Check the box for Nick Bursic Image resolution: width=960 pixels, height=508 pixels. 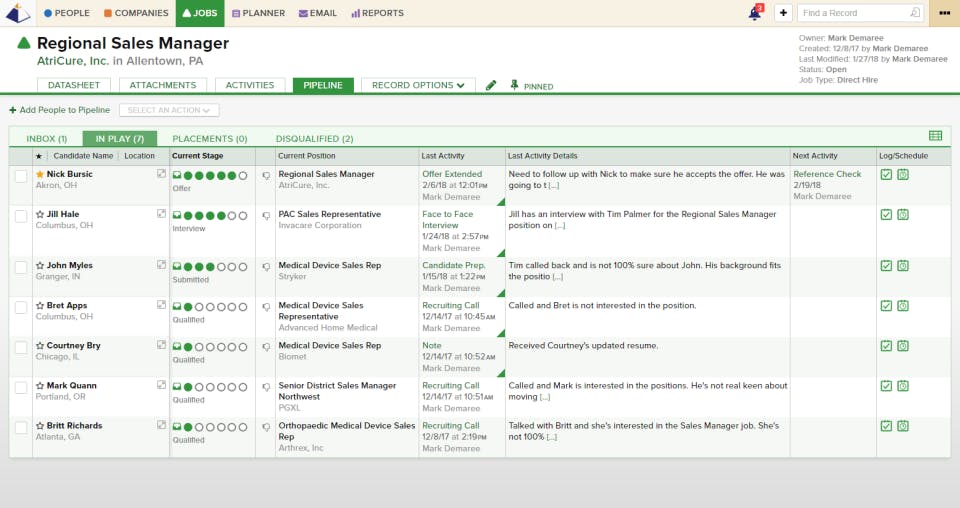coord(21,176)
